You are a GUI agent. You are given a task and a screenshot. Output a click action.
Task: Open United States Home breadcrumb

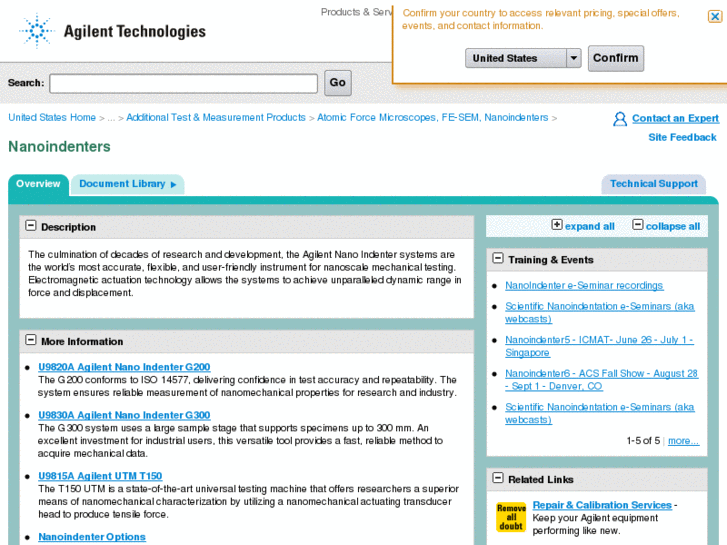52,118
